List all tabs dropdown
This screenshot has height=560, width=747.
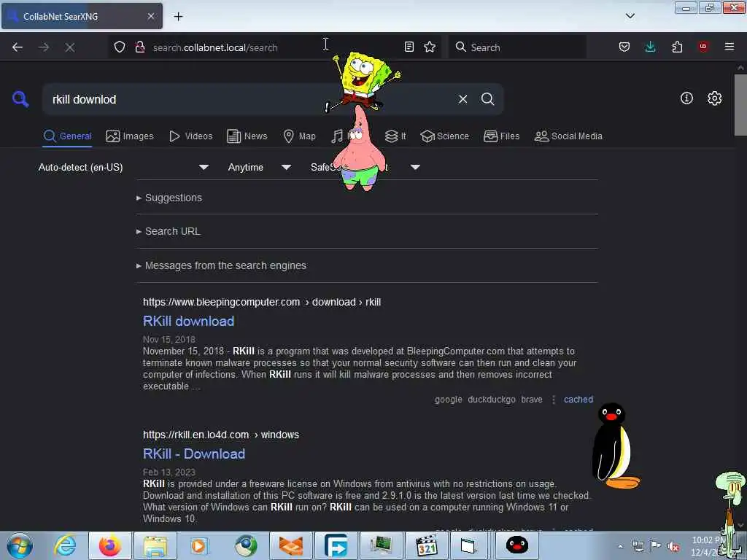(630, 16)
